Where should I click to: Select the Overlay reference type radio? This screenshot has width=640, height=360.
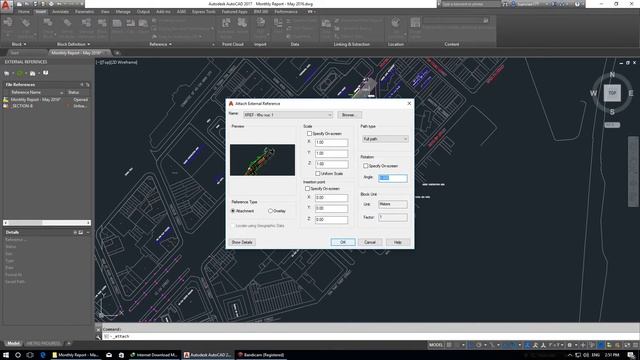270,211
